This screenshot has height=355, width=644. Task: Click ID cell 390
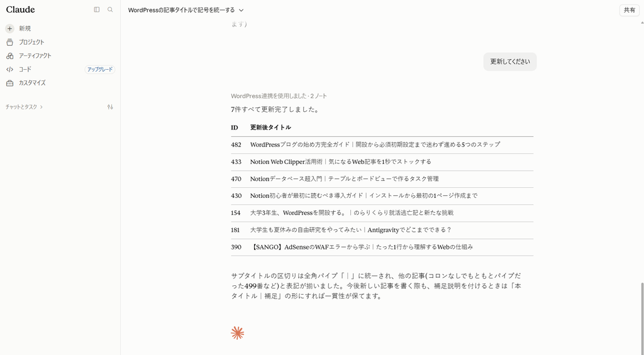click(236, 247)
